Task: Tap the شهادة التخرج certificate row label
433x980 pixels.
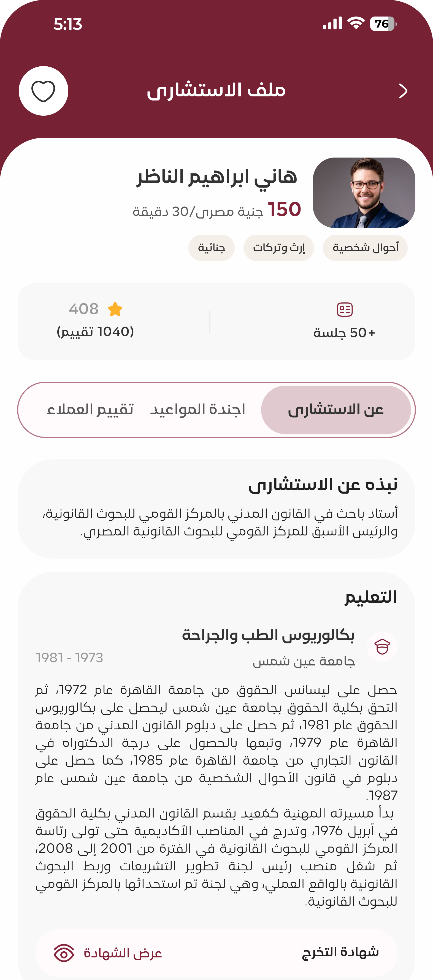Action: point(340,952)
